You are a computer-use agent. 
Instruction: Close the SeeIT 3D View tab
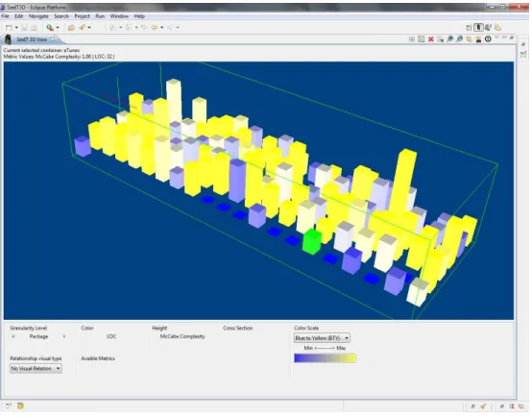[x=52, y=39]
